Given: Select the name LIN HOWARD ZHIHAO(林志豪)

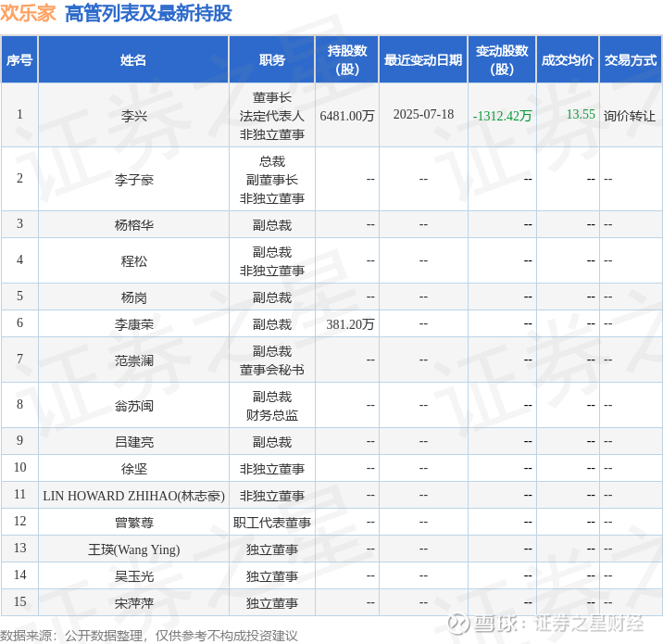Looking at the screenshot, I should (133, 496).
